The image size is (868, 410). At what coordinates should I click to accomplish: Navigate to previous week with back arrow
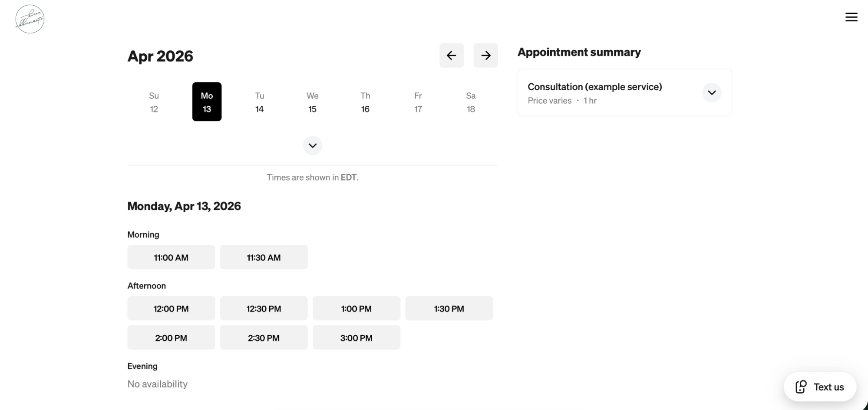pos(451,55)
